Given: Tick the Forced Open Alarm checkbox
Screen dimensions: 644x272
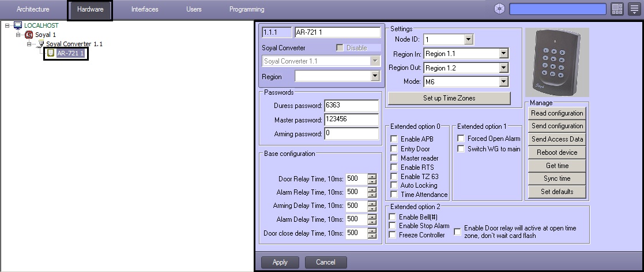Looking at the screenshot, I should [461, 139].
